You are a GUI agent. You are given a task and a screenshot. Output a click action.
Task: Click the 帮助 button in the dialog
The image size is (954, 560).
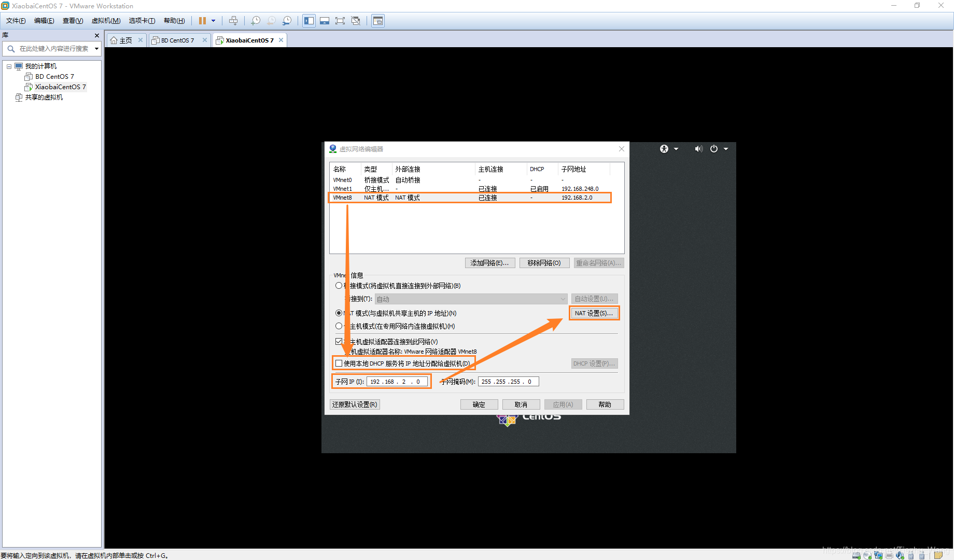(605, 404)
